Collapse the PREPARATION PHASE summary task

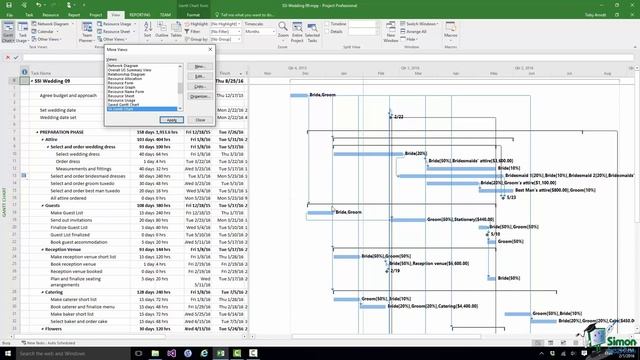[x=37, y=132]
